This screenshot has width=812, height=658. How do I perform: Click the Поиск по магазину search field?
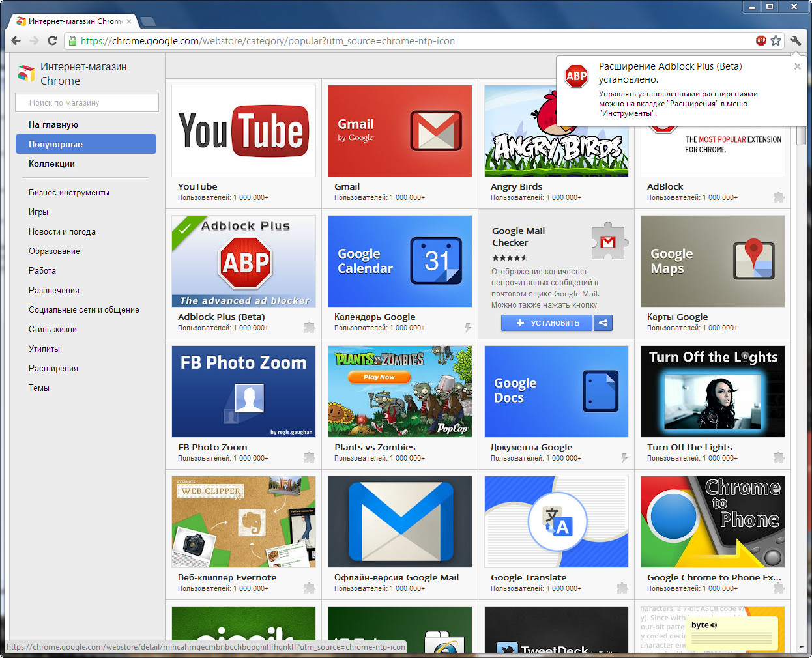[x=87, y=102]
